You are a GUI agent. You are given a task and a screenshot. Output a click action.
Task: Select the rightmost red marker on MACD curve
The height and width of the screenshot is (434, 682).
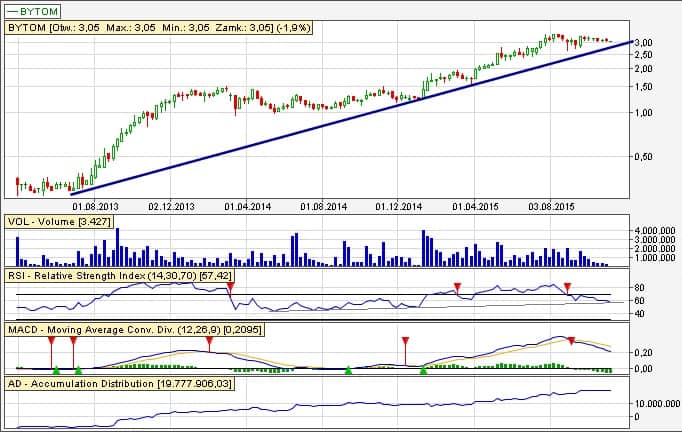571,341
